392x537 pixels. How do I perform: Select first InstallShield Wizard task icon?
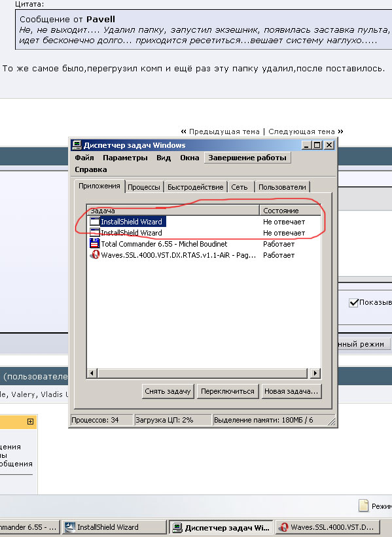(x=94, y=221)
